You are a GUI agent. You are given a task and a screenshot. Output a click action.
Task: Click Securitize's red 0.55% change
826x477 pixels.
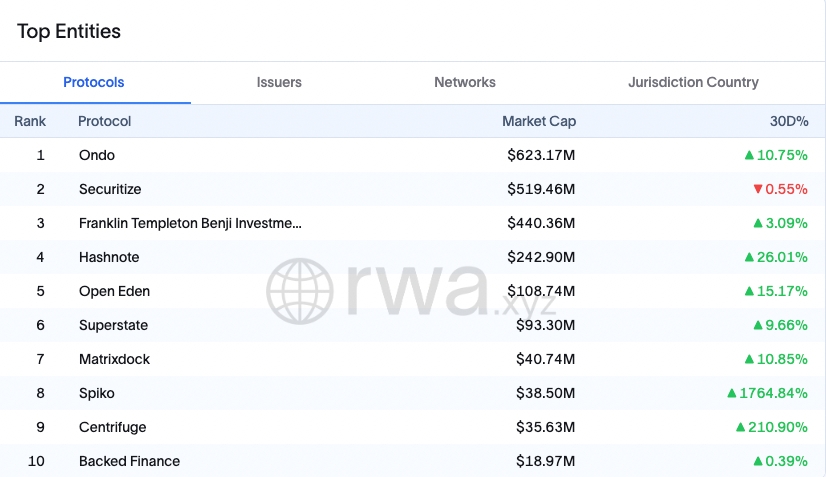[x=780, y=189]
